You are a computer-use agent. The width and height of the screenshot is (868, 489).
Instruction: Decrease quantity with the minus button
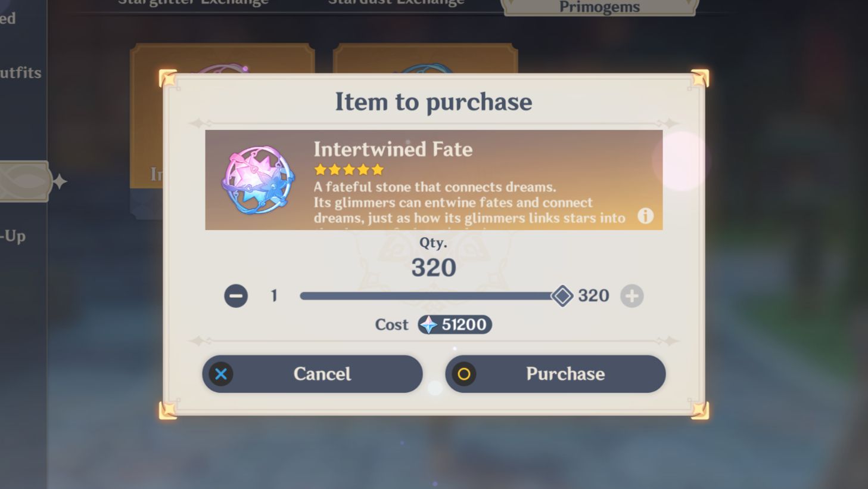(236, 296)
